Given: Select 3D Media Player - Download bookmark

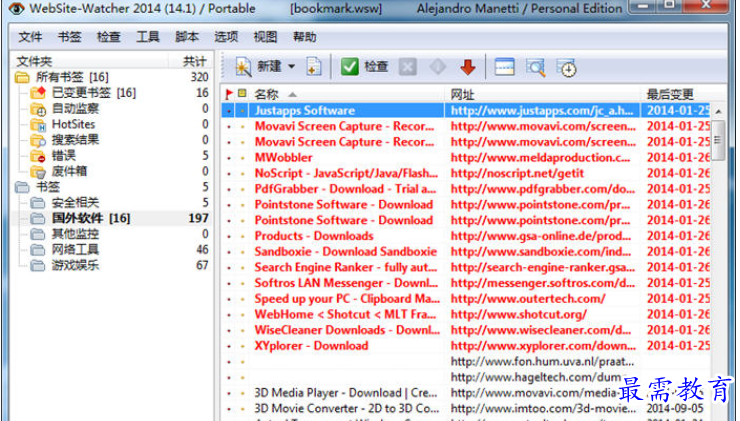Looking at the screenshot, I should click(466, 393).
